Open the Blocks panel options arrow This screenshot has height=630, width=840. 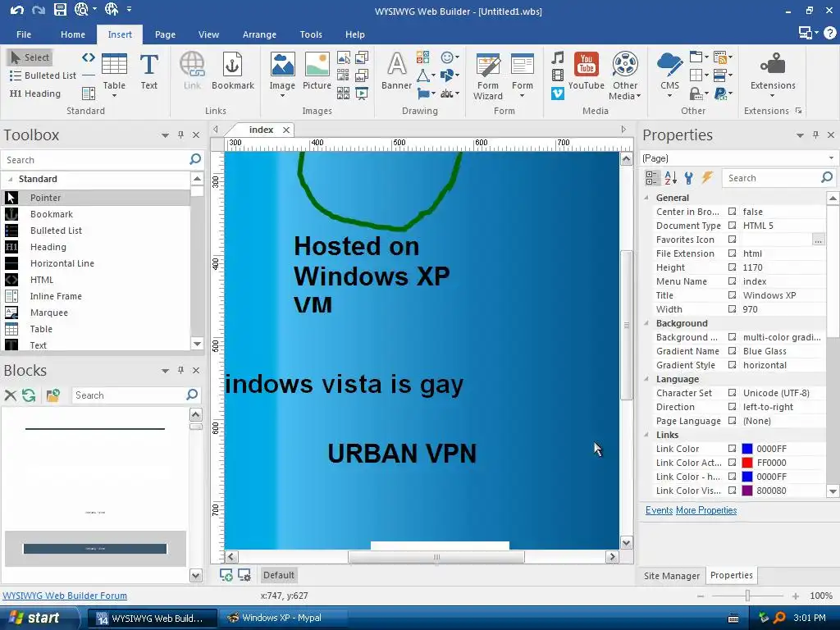(x=165, y=371)
